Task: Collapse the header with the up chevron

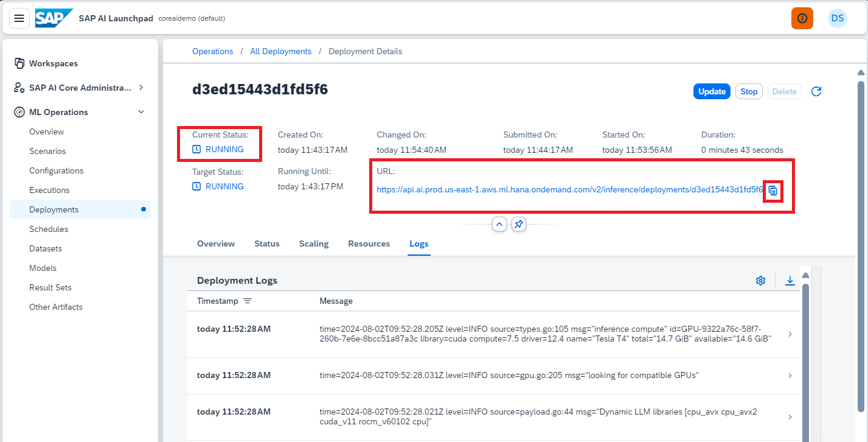Action: (499, 224)
